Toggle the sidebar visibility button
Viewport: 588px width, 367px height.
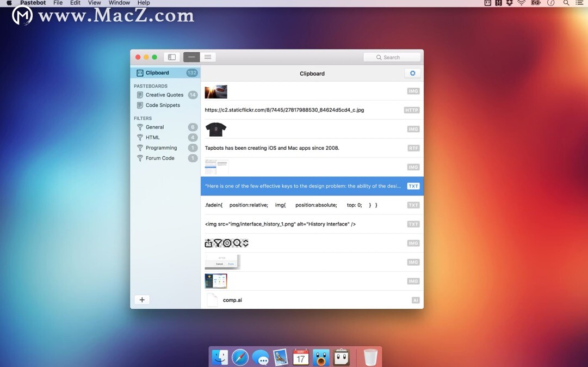click(x=172, y=57)
